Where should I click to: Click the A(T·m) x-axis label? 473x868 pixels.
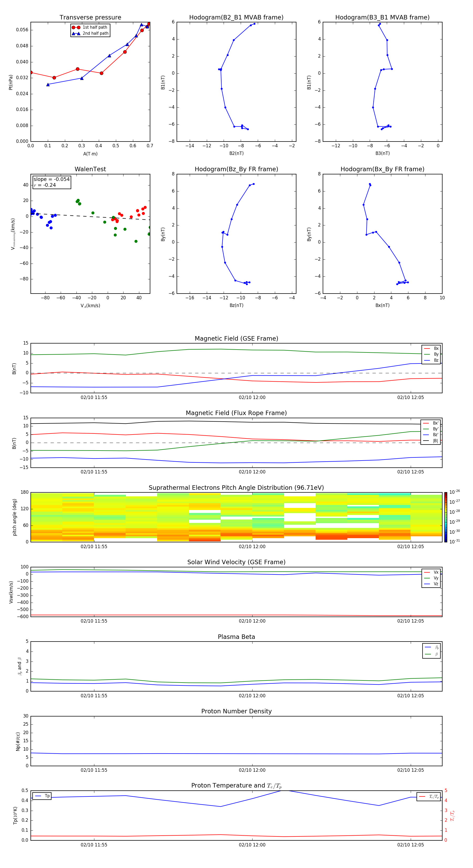tap(90, 154)
